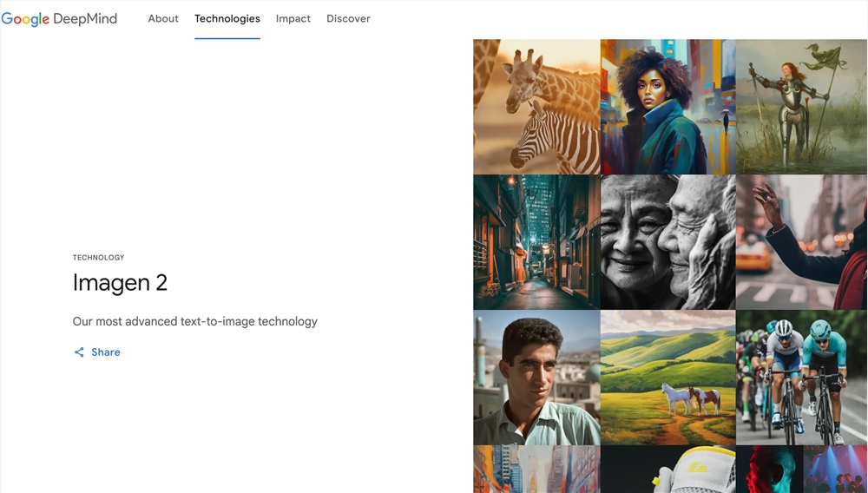The height and width of the screenshot is (493, 868).
Task: Click the Imagen 2 heading
Action: pos(120,282)
